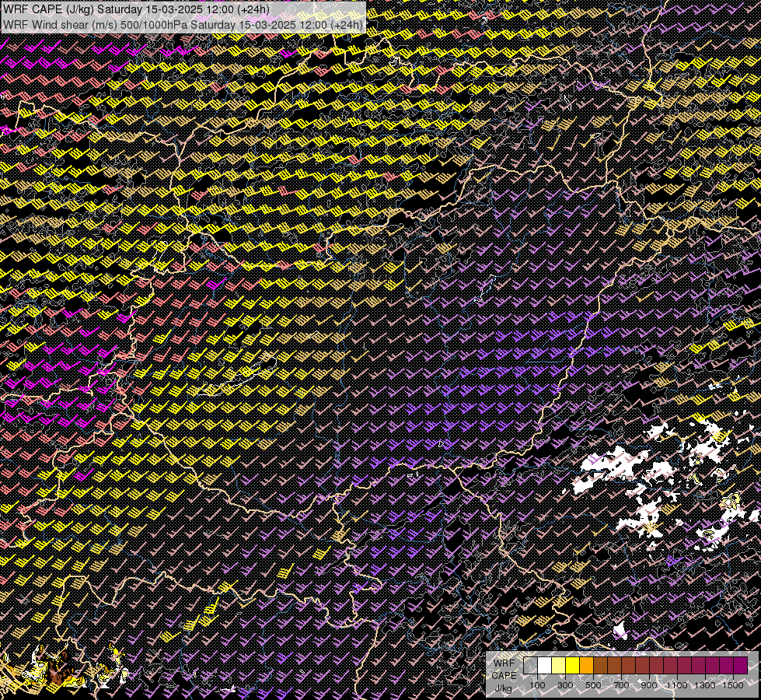The width and height of the screenshot is (761, 700).
Task: Select the white swatch in CAPE legend
Action: 545,665
